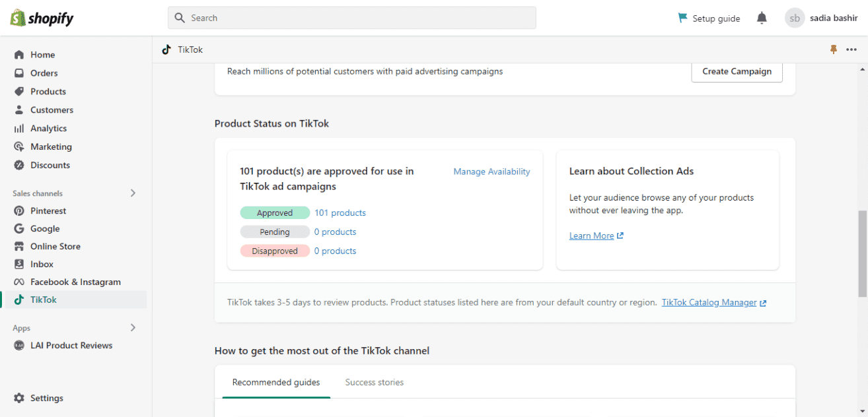
Task: Click the Orders inbox icon
Action: coord(19,73)
